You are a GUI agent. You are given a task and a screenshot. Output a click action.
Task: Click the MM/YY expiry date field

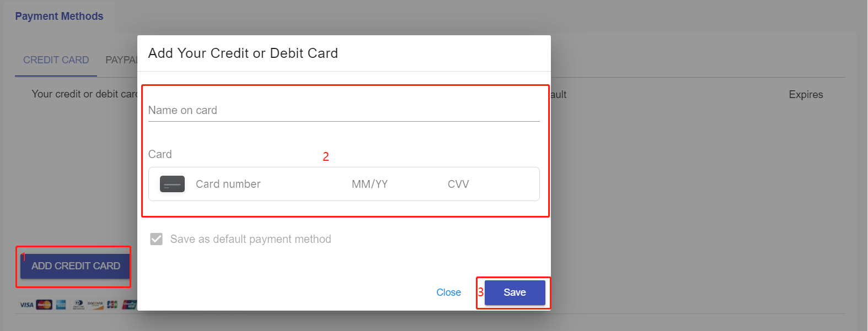point(369,184)
